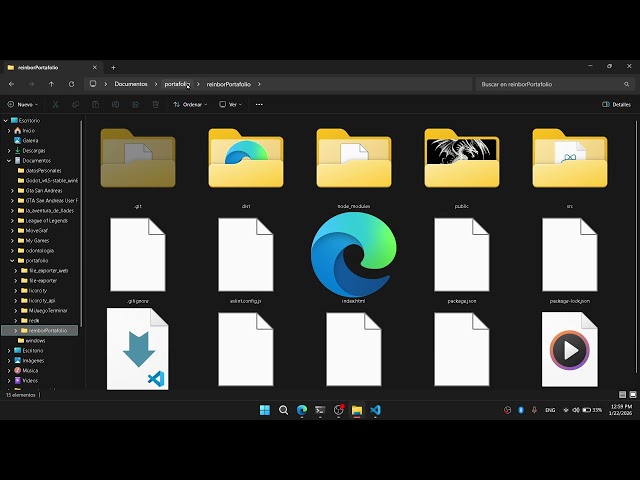Image resolution: width=640 pixels, height=480 pixels.
Task: Select the index.html Edge file icon
Action: tap(353, 255)
